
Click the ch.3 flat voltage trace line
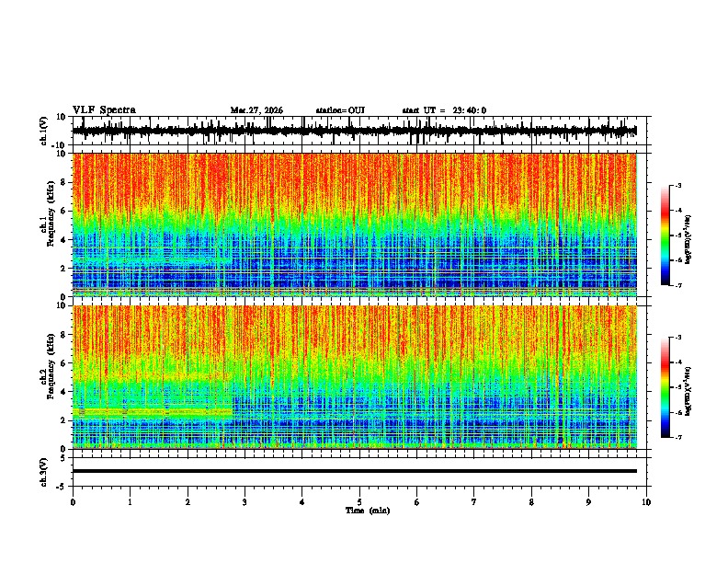354,471
